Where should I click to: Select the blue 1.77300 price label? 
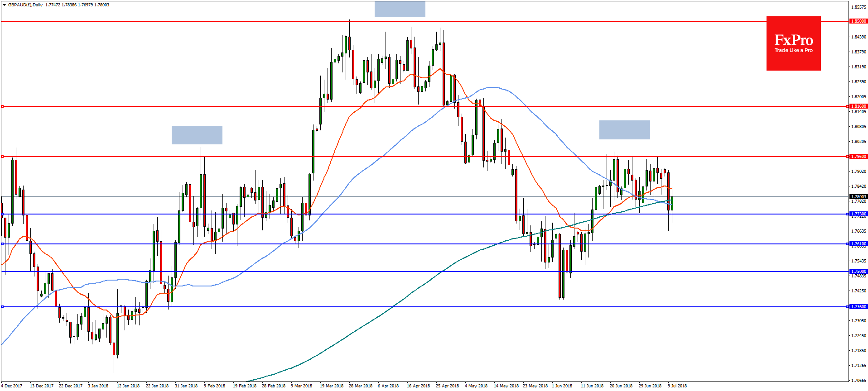tap(858, 214)
